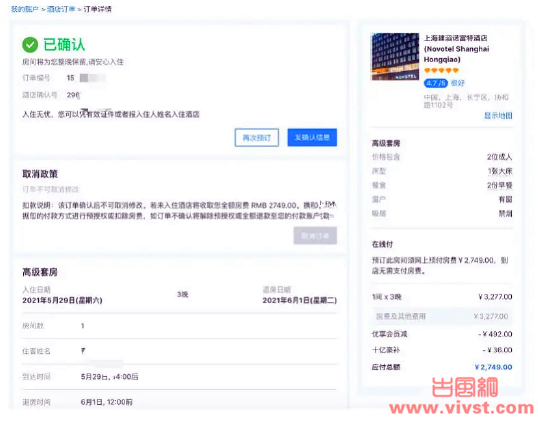Click the check-in date 2021年5月29日
The height and width of the screenshot is (422, 538).
(x=62, y=300)
